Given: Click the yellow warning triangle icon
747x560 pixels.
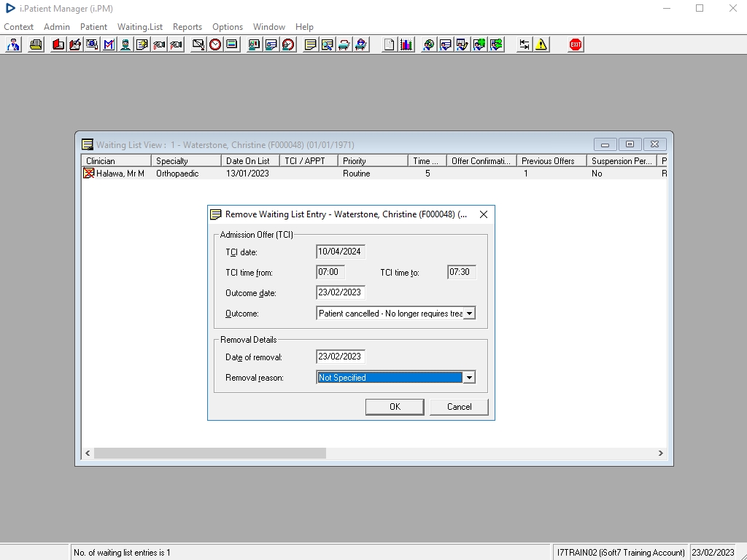Looking at the screenshot, I should point(541,44).
